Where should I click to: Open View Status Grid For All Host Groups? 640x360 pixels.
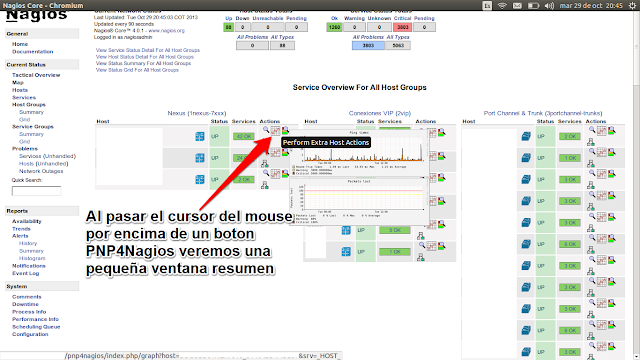[x=137, y=70]
